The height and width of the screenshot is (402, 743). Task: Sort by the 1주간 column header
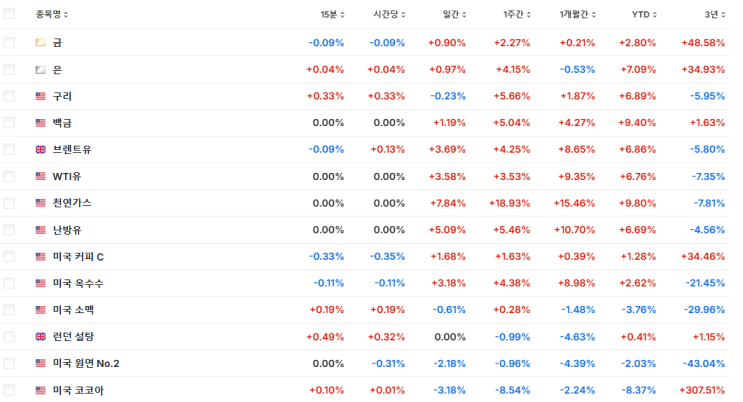[520, 15]
